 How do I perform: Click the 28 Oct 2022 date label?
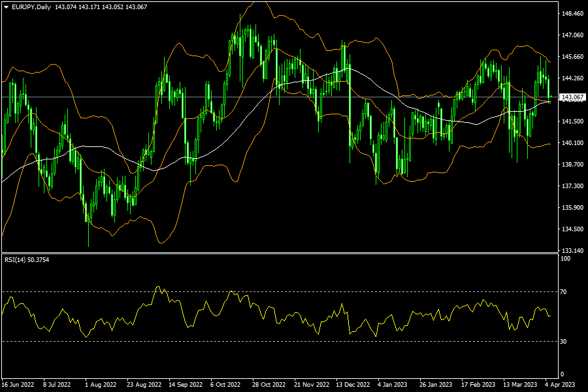click(x=269, y=385)
